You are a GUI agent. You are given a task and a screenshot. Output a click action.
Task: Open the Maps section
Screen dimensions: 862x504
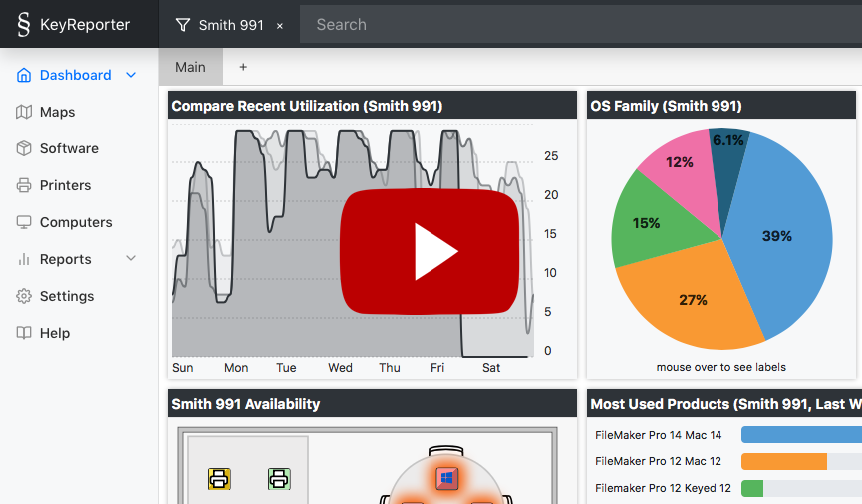[57, 112]
